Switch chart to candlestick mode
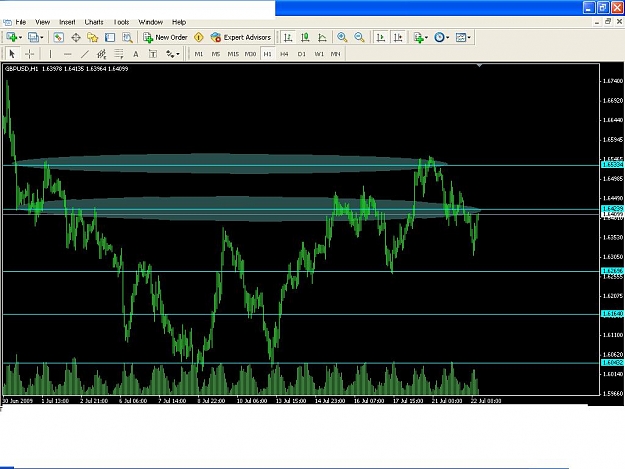The height and width of the screenshot is (469, 625). click(305, 37)
